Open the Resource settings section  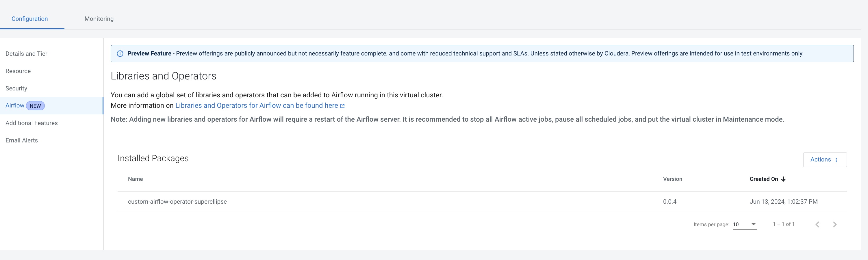pos(18,71)
